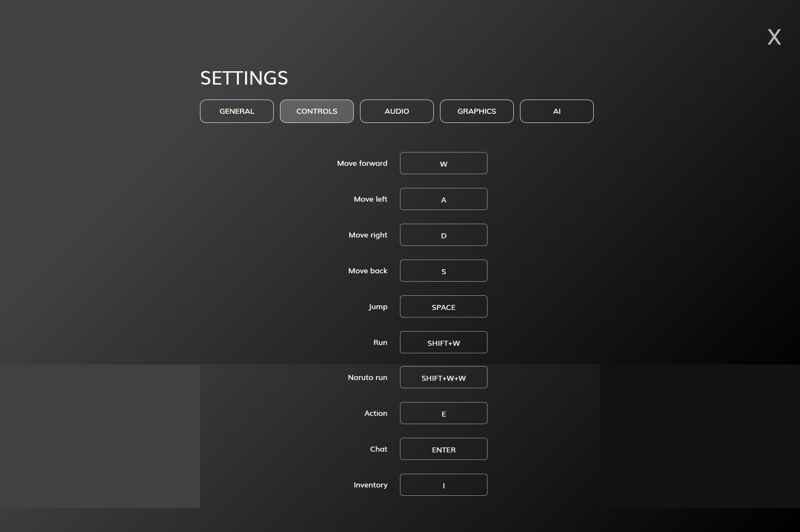Open the AI settings panel
800x532 pixels.
click(557, 111)
